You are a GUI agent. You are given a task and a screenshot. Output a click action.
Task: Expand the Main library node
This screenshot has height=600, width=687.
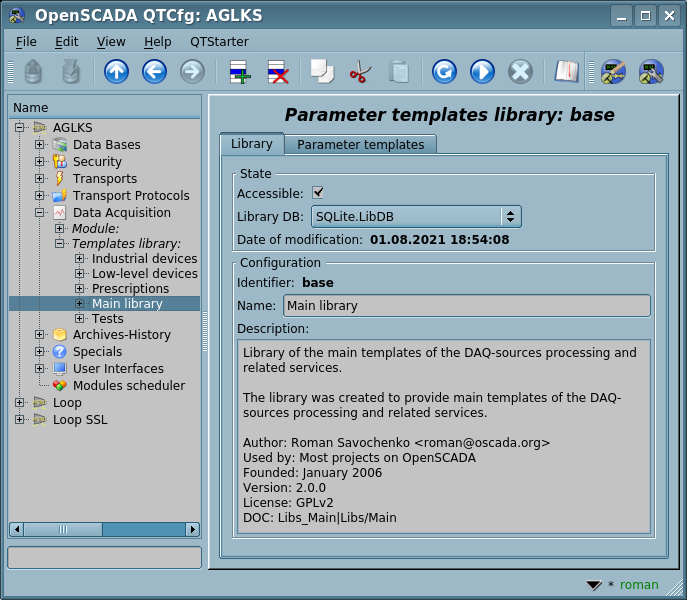pos(79,304)
